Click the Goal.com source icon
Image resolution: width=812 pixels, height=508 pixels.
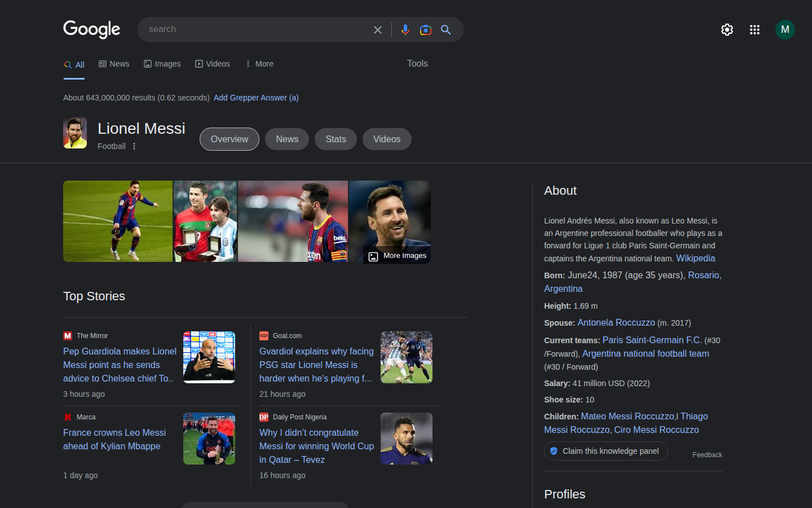264,336
